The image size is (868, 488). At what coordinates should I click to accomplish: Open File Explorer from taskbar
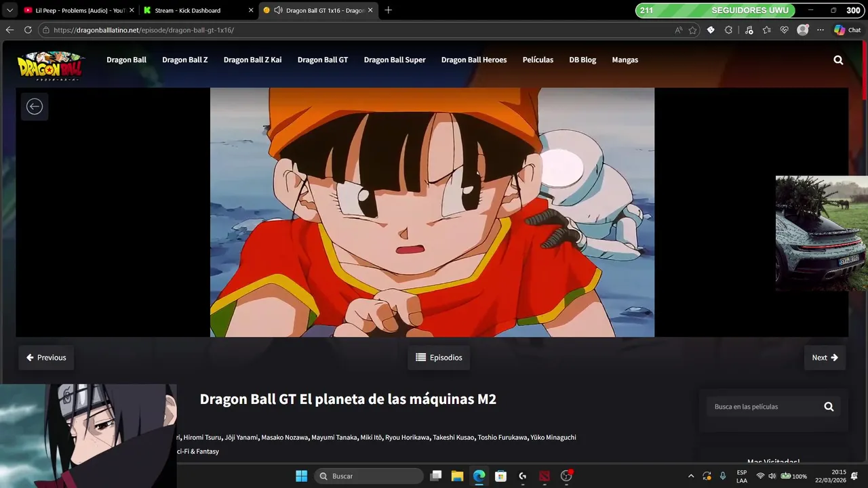(457, 476)
